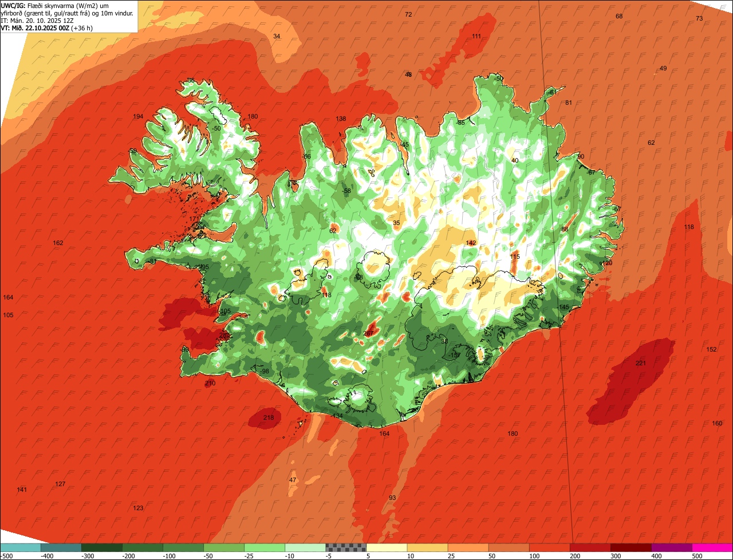733x560 pixels.
Task: Click the light teal -500 legend swatch
Action: (20, 547)
